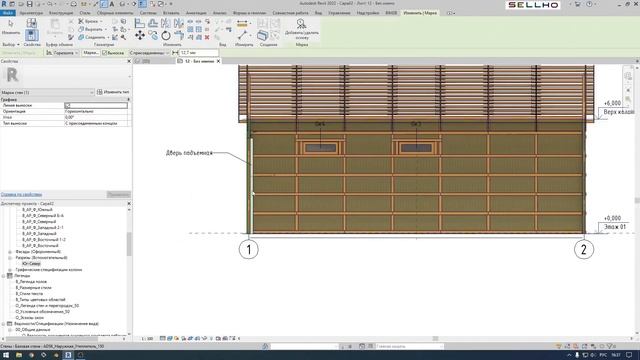Click the Copy tool in Modify panel
The width and height of the screenshot is (640, 360).
(153, 36)
